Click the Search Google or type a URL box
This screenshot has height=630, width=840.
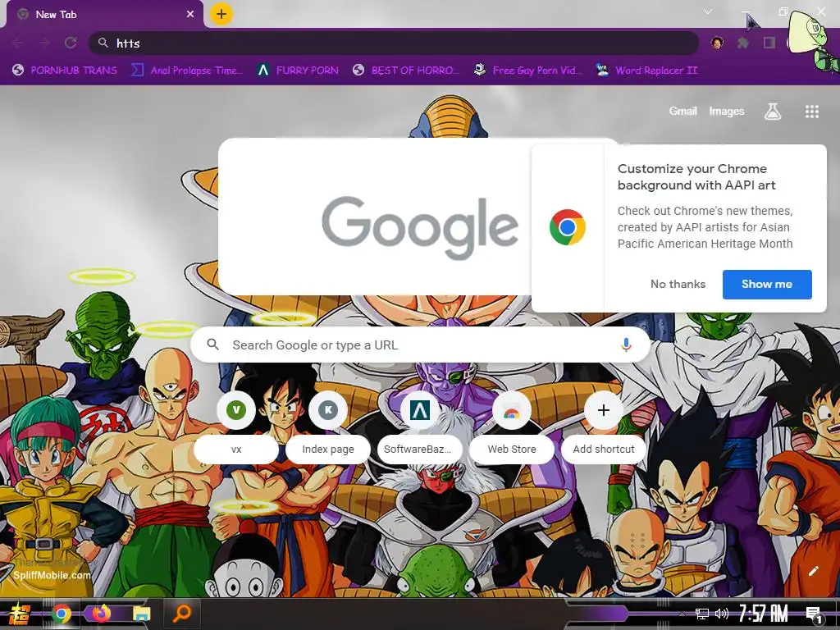point(421,345)
